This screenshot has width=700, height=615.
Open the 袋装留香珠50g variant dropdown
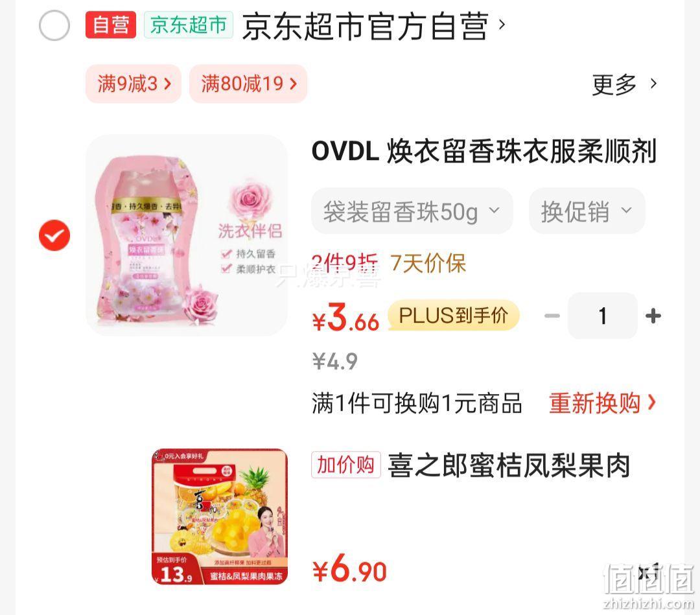coord(412,211)
